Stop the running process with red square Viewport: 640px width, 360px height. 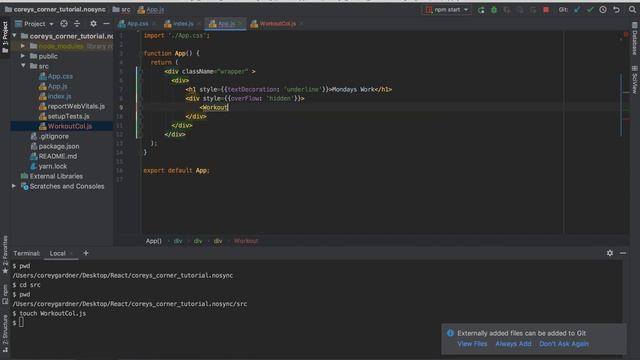click(546, 10)
